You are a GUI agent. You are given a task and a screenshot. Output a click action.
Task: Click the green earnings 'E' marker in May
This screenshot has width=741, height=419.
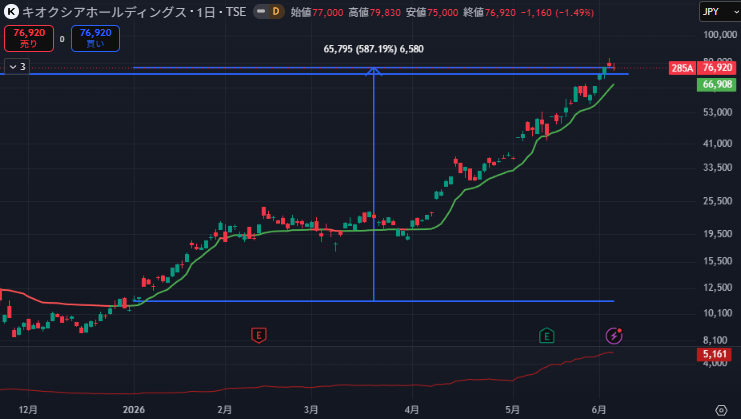pyautogui.click(x=546, y=336)
